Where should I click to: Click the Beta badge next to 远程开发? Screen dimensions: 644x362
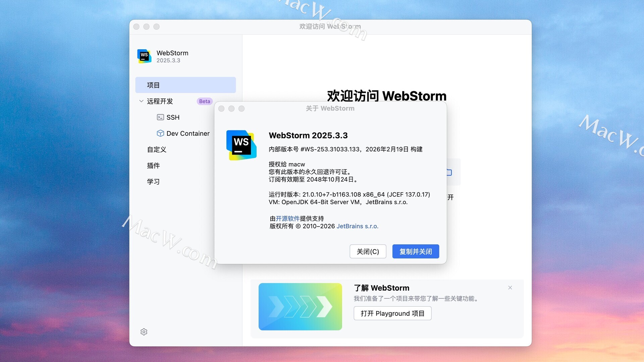click(204, 101)
